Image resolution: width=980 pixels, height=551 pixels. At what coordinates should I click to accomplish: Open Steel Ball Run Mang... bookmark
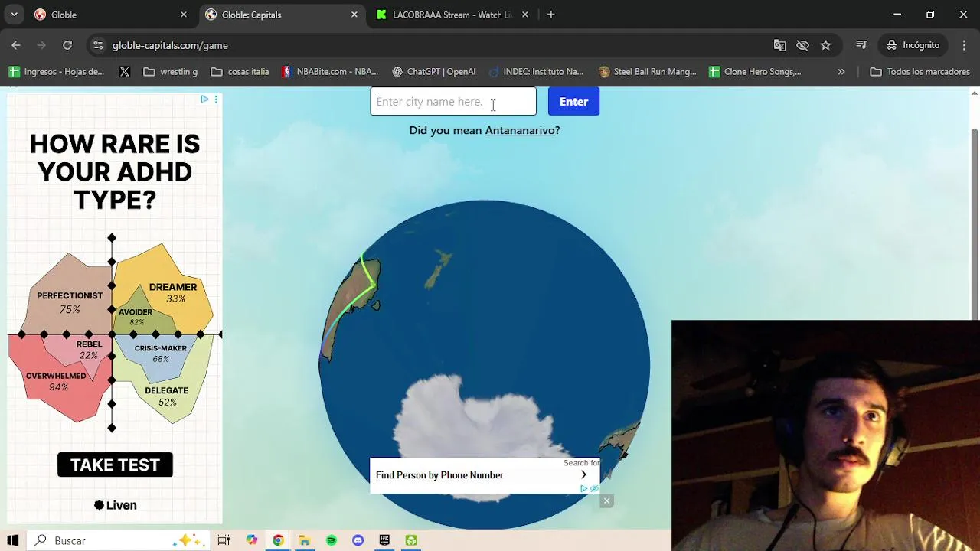(647, 72)
